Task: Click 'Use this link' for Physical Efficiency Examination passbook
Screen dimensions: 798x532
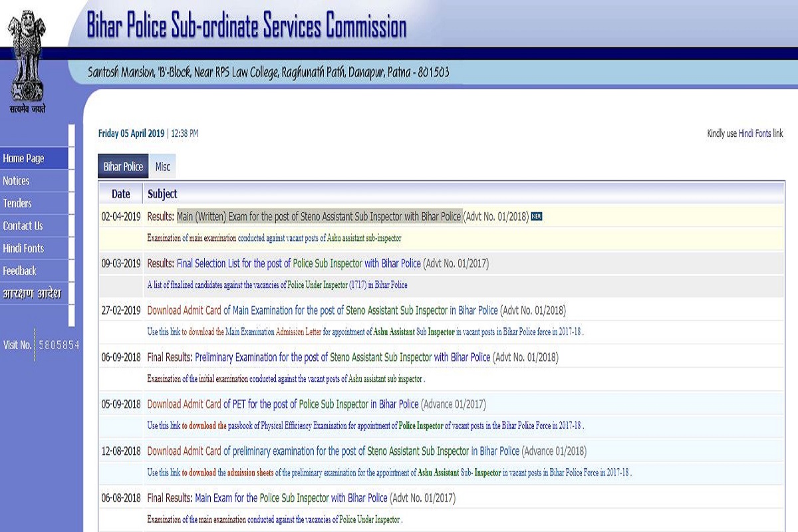Action: (164, 425)
